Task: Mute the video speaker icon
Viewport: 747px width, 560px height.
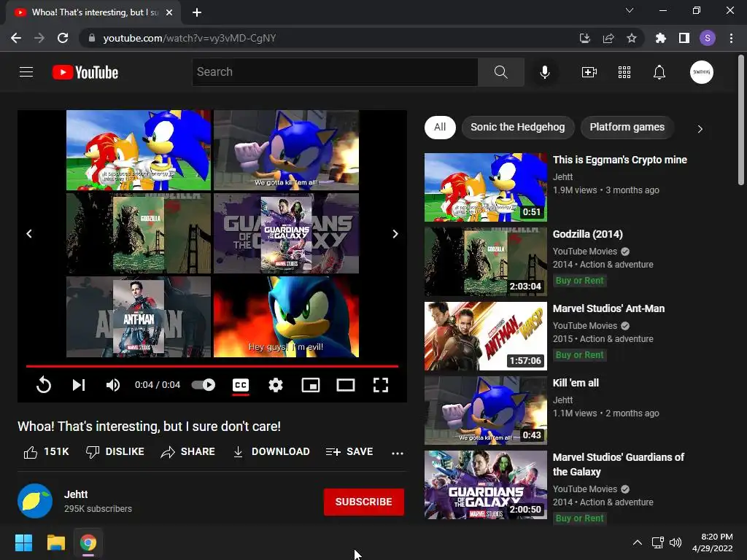Action: (113, 385)
